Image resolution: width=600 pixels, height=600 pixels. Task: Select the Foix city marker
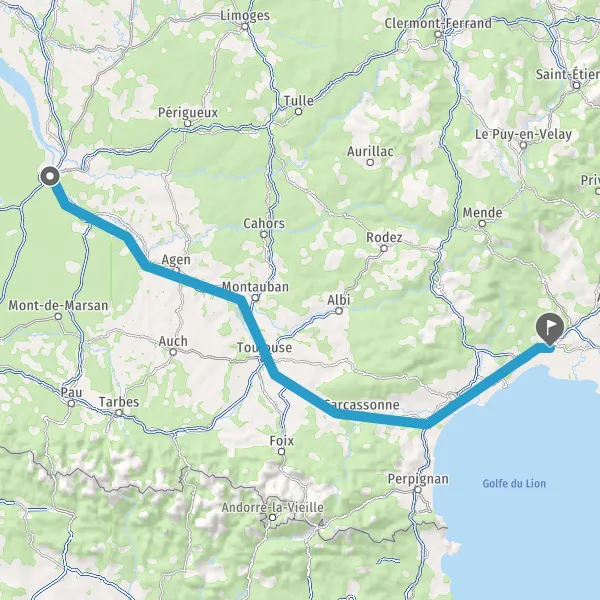(281, 452)
